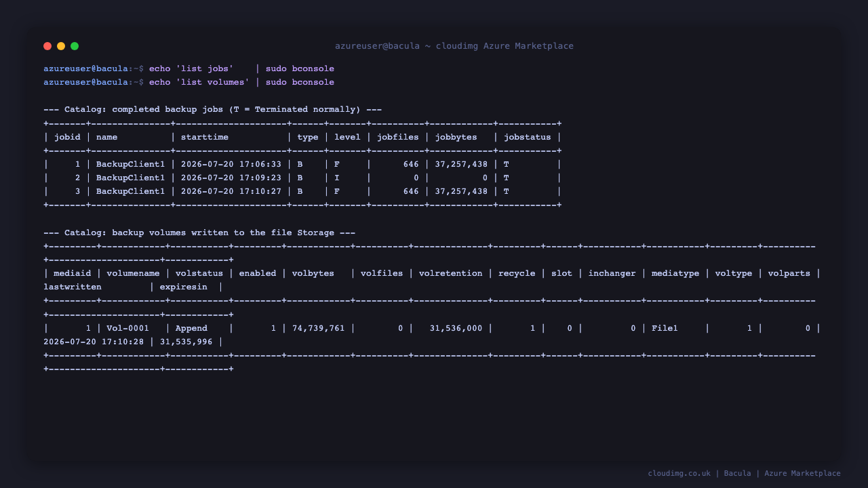Click last written '2026-07-20 17:10:28'
The image size is (868, 488).
94,342
